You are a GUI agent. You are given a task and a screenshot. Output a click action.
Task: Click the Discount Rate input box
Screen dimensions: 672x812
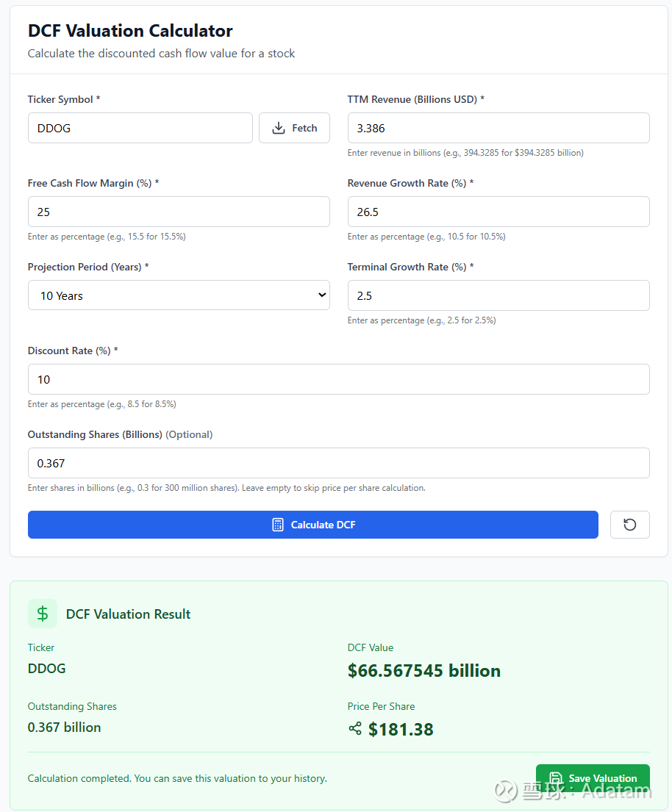[x=338, y=379]
